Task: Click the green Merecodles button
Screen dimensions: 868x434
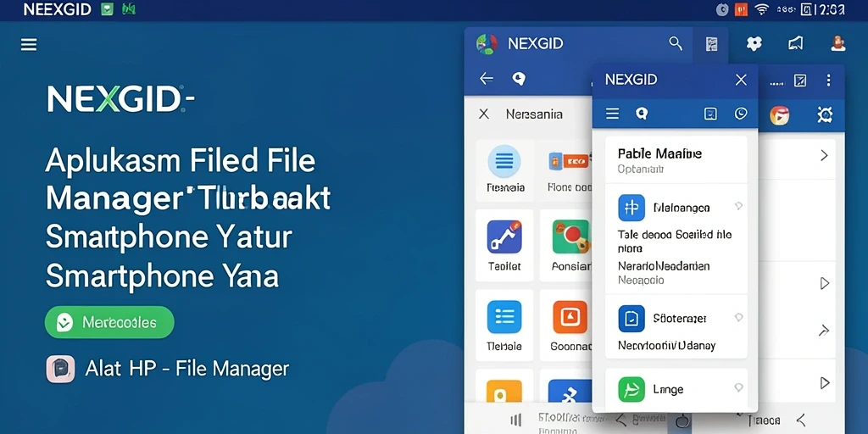Action: click(109, 322)
